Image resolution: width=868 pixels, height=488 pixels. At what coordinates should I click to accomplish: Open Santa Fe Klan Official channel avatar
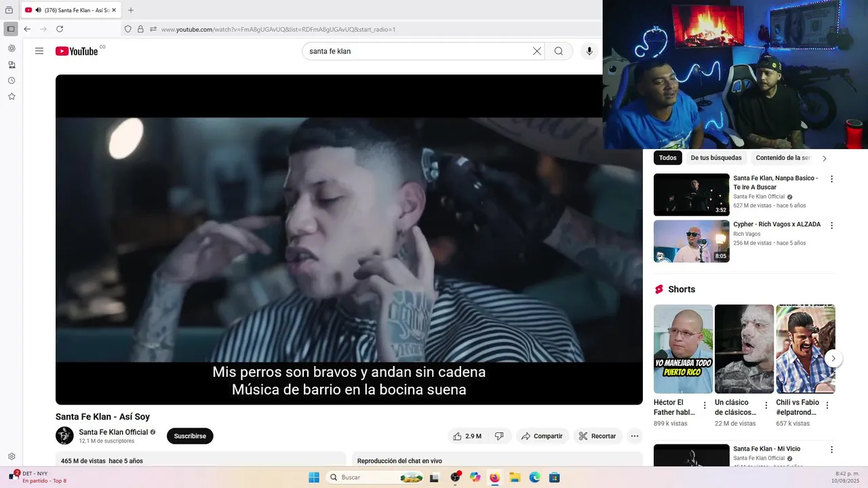[x=64, y=436]
